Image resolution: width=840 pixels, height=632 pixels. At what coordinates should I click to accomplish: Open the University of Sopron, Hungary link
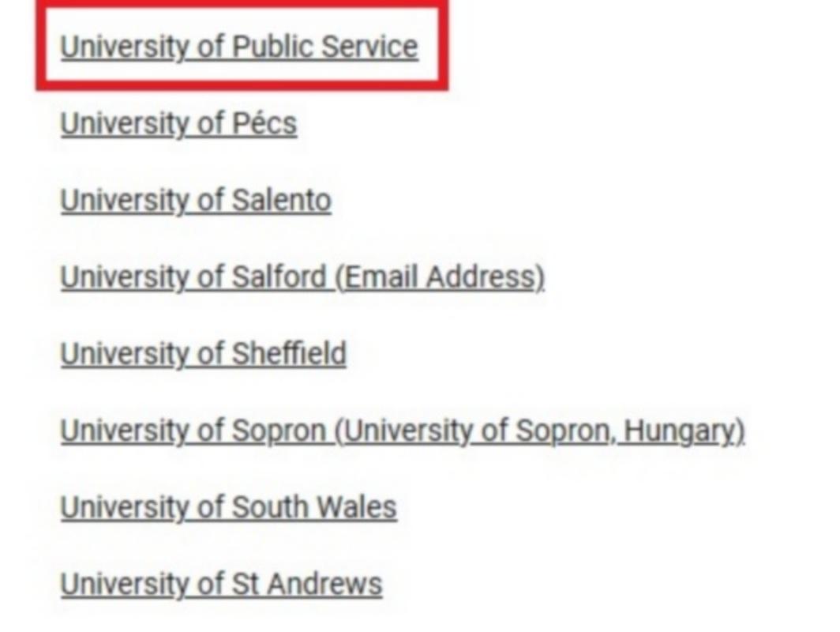pyautogui.click(x=402, y=431)
